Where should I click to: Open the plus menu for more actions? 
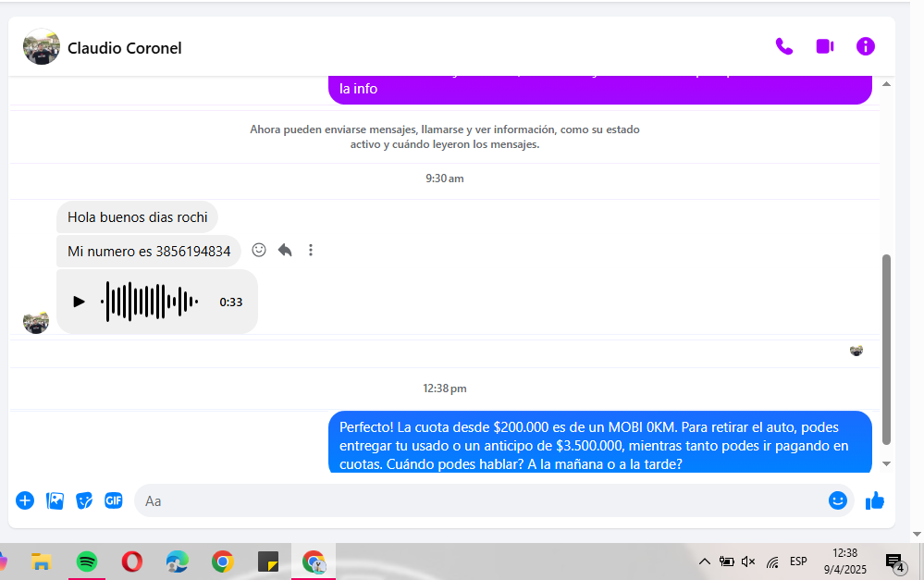click(25, 500)
